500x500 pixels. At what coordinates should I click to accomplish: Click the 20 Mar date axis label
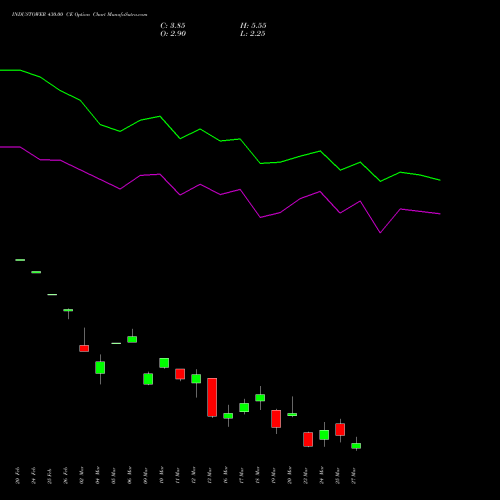click(290, 476)
